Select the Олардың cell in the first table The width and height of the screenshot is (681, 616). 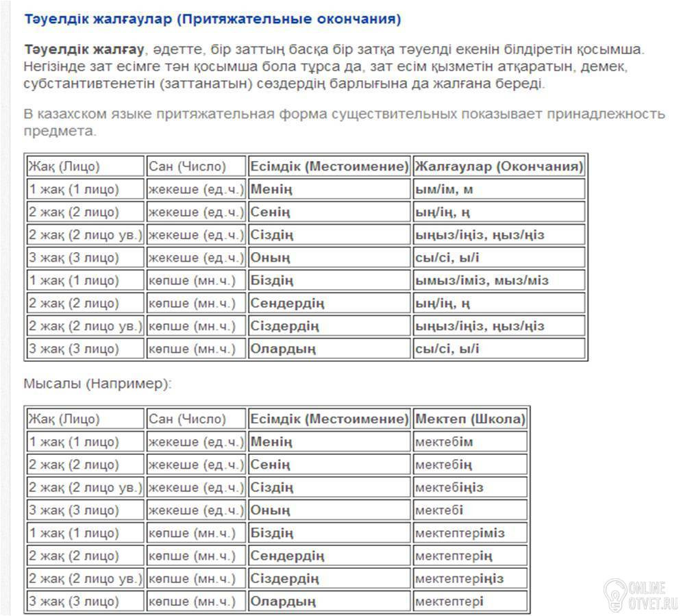coord(330,349)
